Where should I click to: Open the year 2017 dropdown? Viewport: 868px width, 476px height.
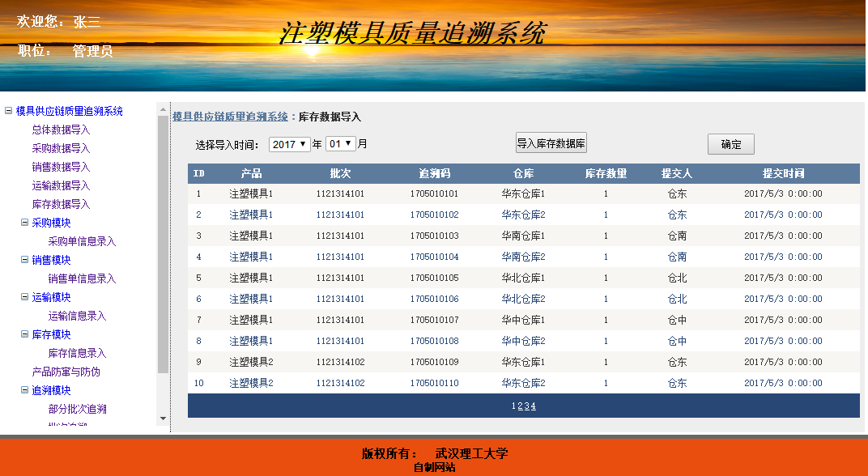click(x=290, y=144)
